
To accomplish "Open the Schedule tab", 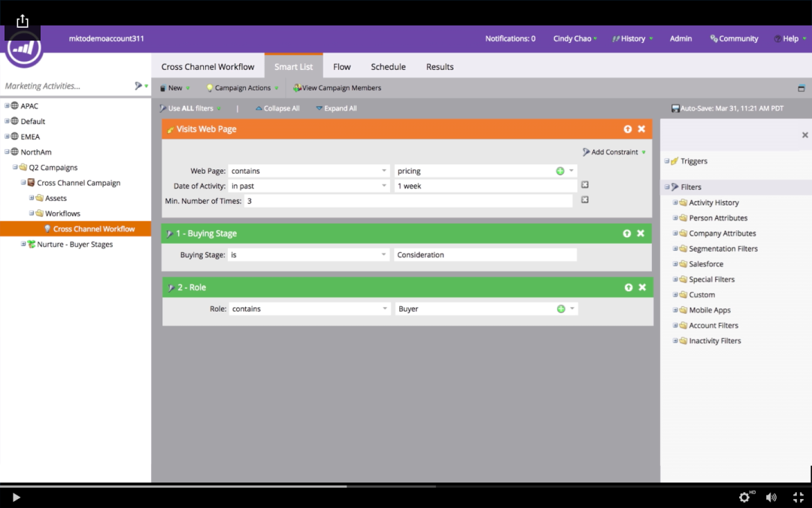I will [389, 67].
